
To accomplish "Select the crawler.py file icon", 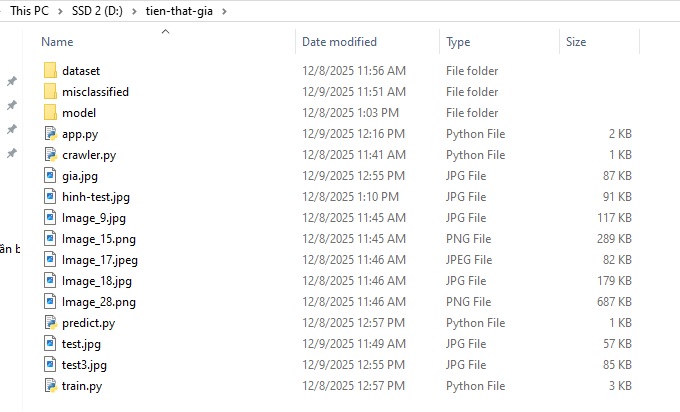I will (x=51, y=155).
